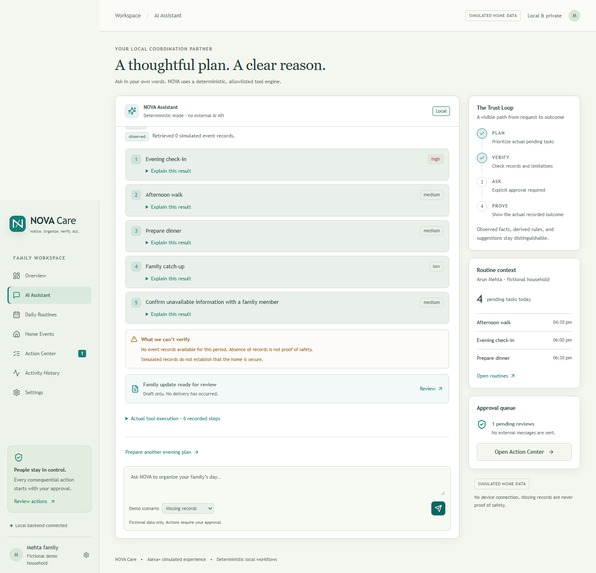This screenshot has width=596, height=573.
Task: Click the medium tag on Afternoon walk card
Action: (x=431, y=195)
